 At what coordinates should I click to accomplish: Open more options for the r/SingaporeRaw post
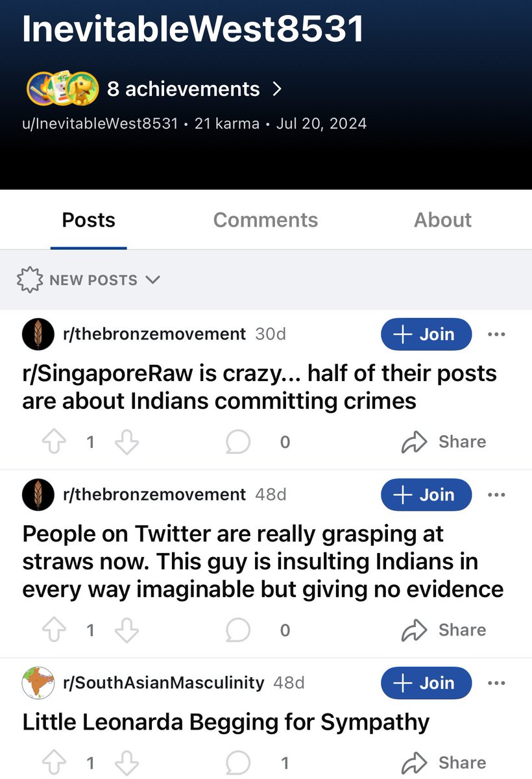click(x=496, y=334)
